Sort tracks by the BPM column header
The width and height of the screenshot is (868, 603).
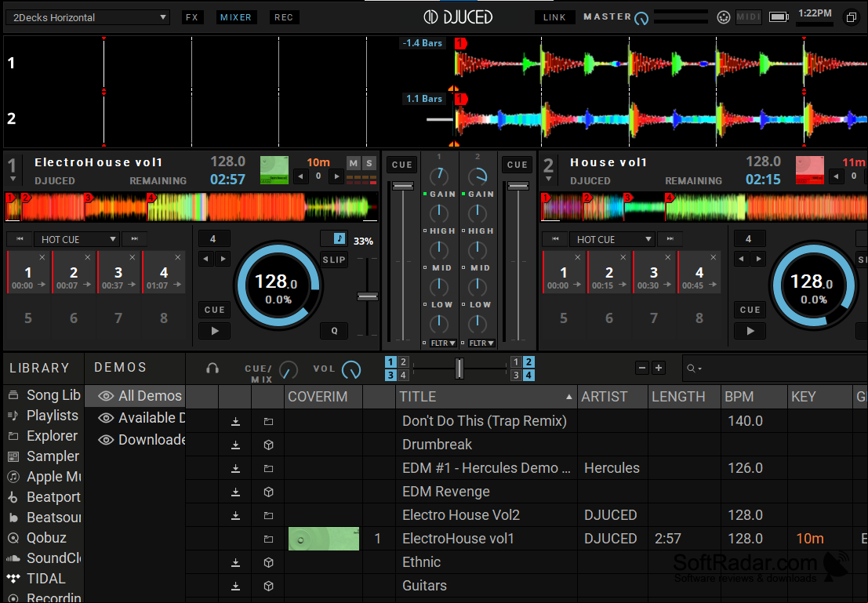(754, 397)
